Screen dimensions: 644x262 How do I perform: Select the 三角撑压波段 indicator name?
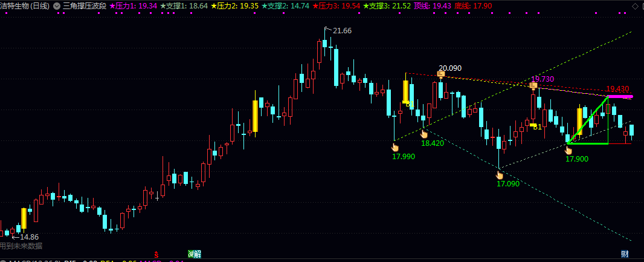click(85, 6)
